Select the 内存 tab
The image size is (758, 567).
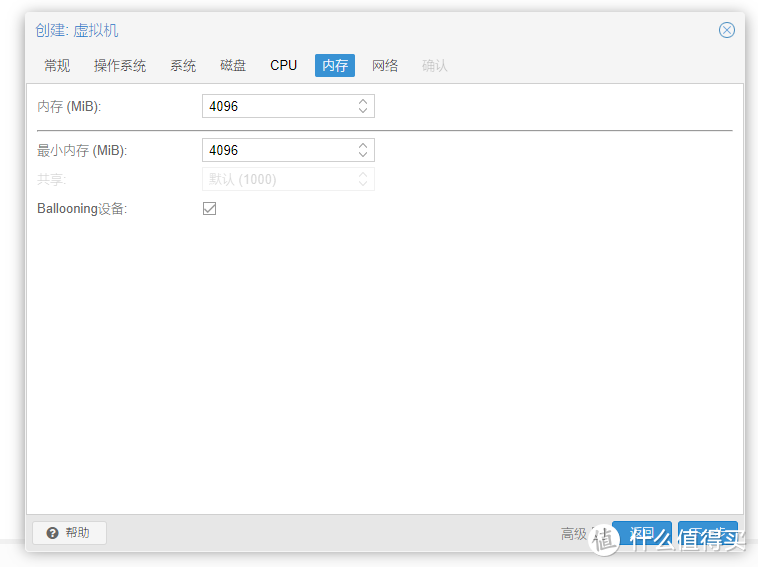(x=335, y=65)
